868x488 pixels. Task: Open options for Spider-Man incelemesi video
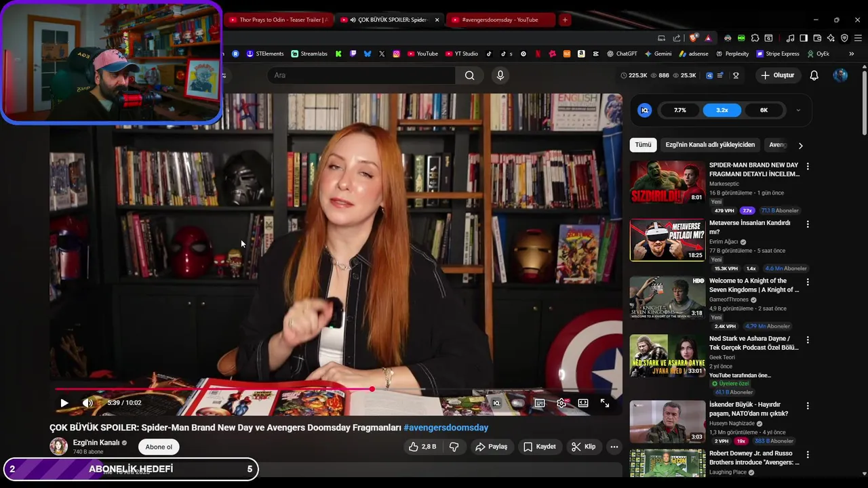(x=807, y=166)
